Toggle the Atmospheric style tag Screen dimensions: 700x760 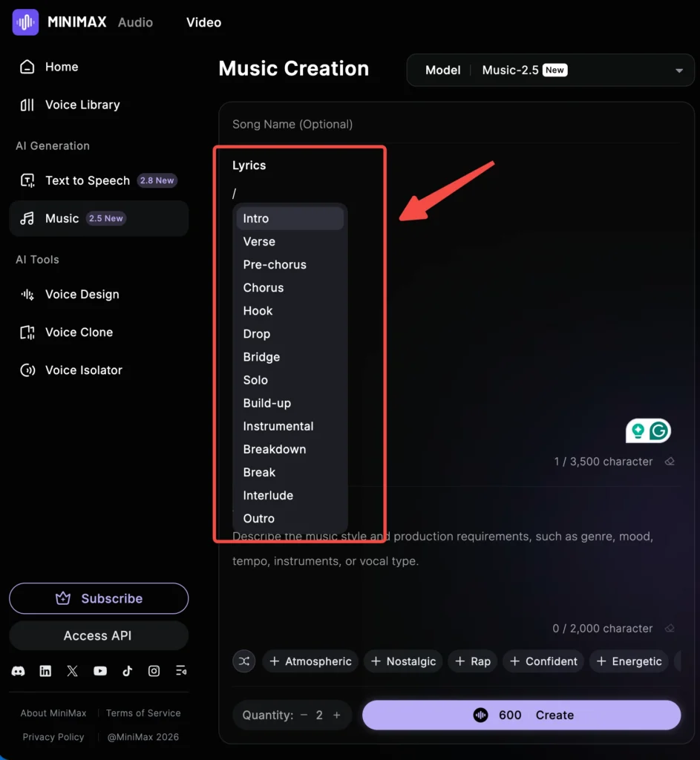point(310,661)
